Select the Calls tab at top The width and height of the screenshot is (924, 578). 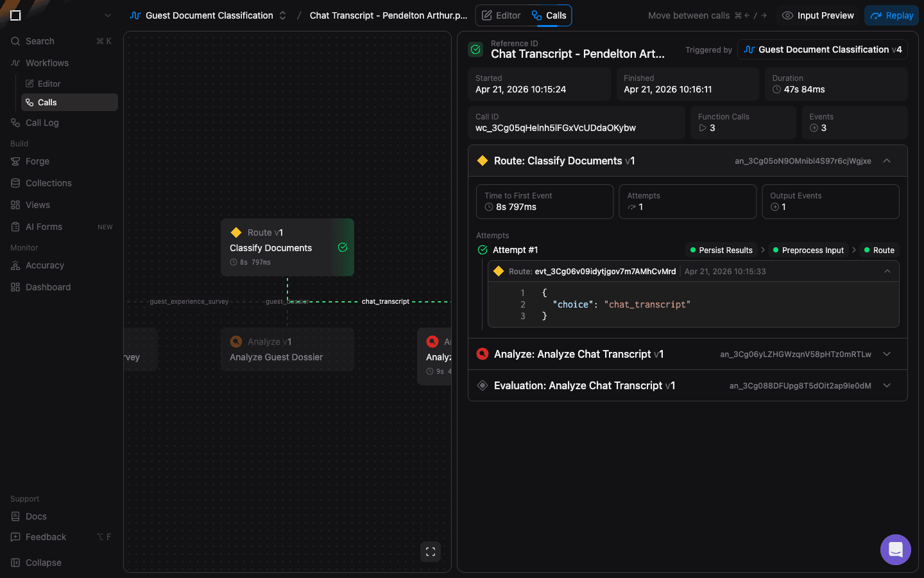(549, 15)
